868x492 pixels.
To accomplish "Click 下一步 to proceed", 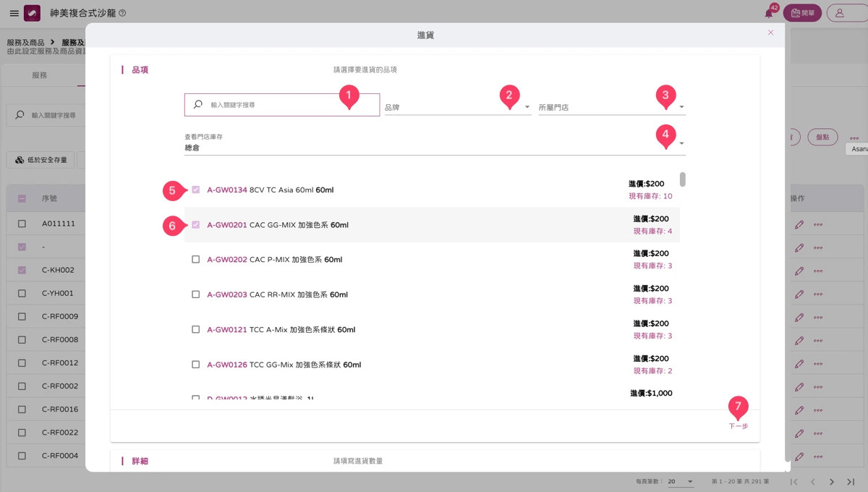I will (x=738, y=426).
